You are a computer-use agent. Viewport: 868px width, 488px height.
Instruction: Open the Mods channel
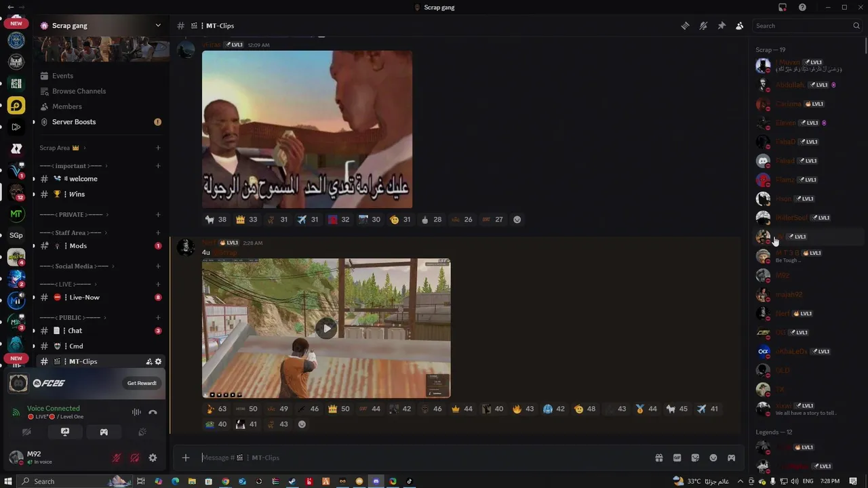102,246
